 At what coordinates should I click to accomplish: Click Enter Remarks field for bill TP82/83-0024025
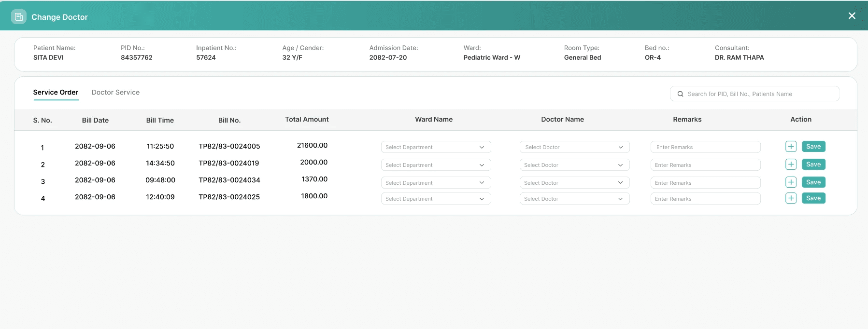pos(705,199)
